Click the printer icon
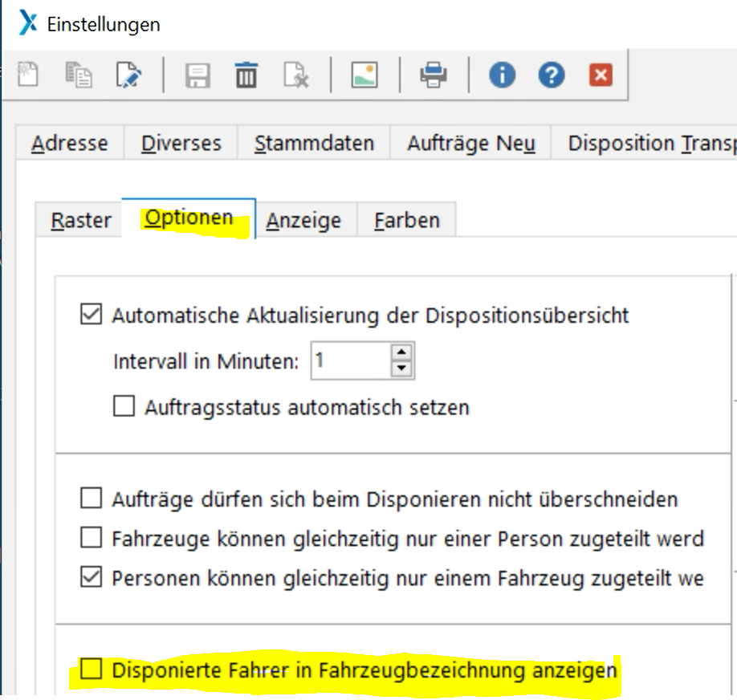The height and width of the screenshot is (700, 737). (x=434, y=75)
